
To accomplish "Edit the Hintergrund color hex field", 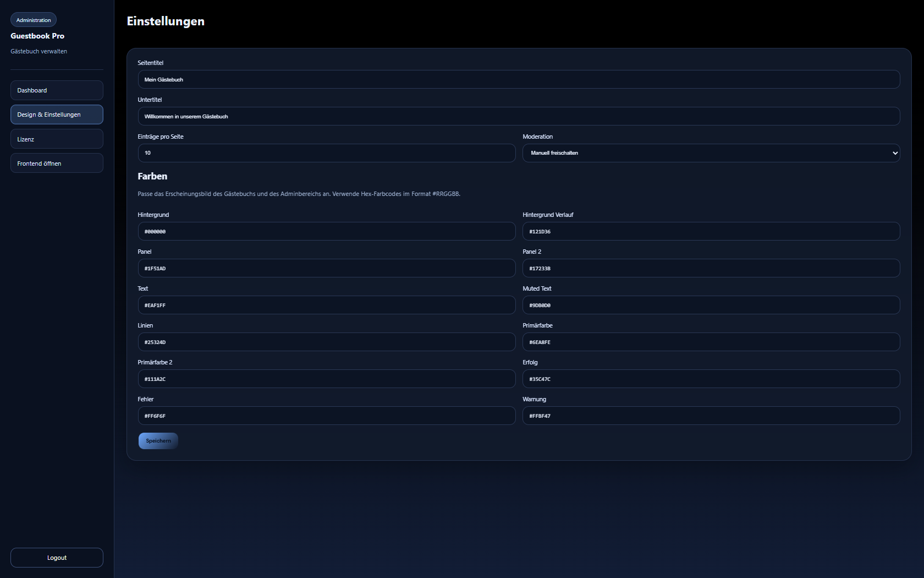I will point(326,232).
